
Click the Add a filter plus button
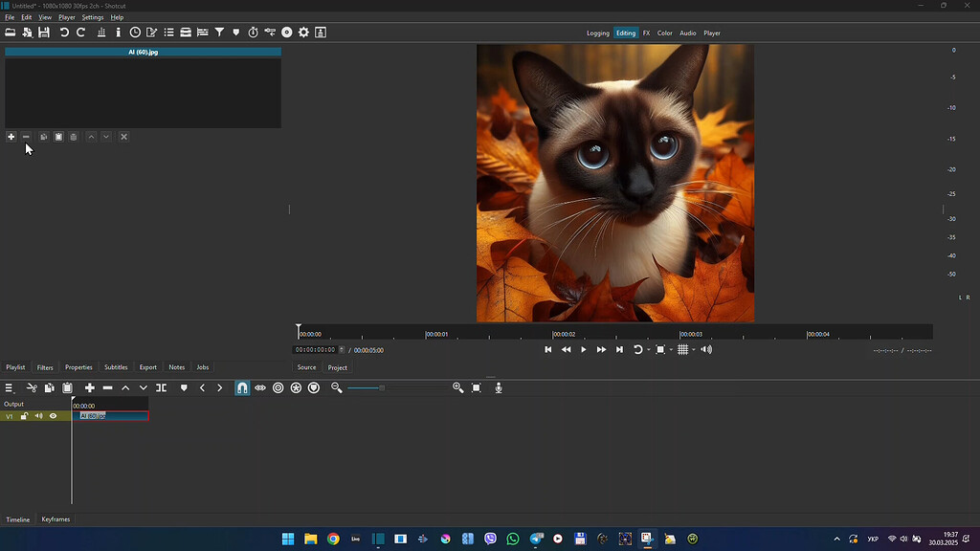11,137
